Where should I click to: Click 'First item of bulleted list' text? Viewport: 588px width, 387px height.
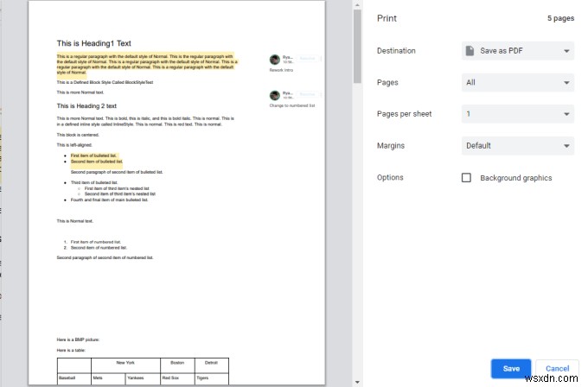coord(93,155)
